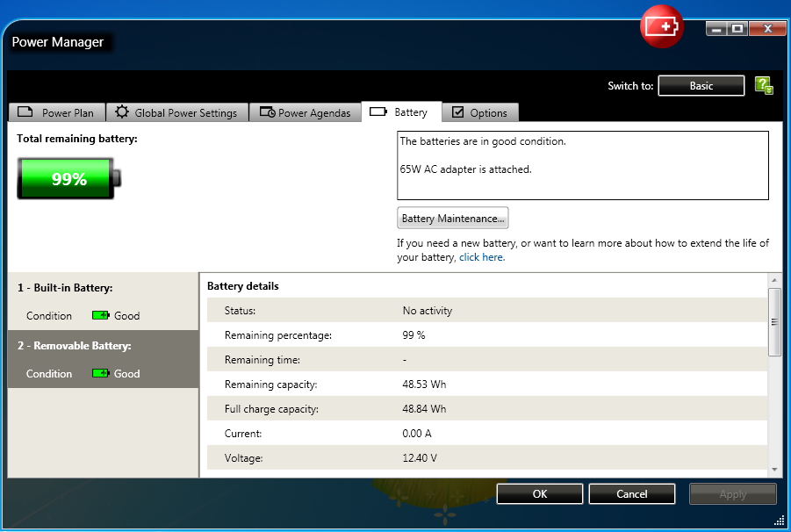
Task: Click the '12.40 V' voltage value
Action: 420,458
